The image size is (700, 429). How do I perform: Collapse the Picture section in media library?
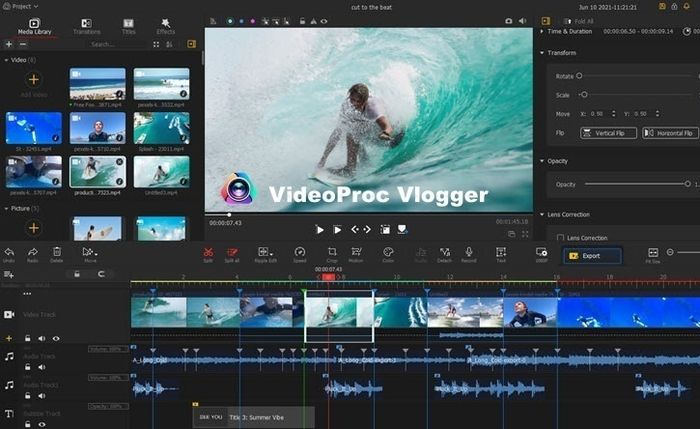[6, 208]
